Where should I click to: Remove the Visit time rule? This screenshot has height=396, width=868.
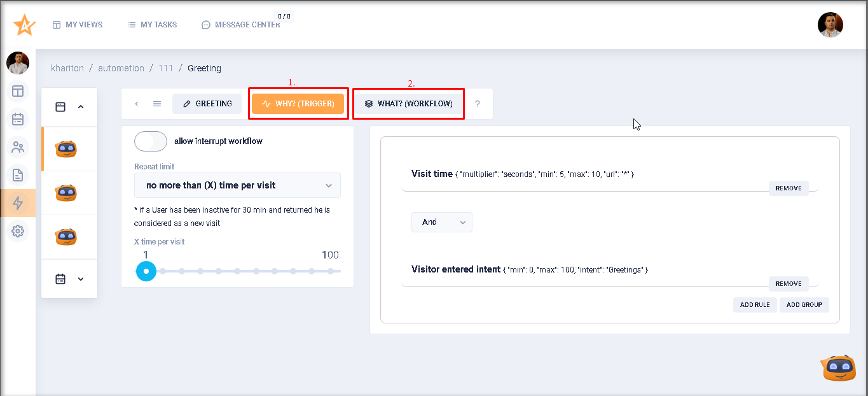coord(788,188)
